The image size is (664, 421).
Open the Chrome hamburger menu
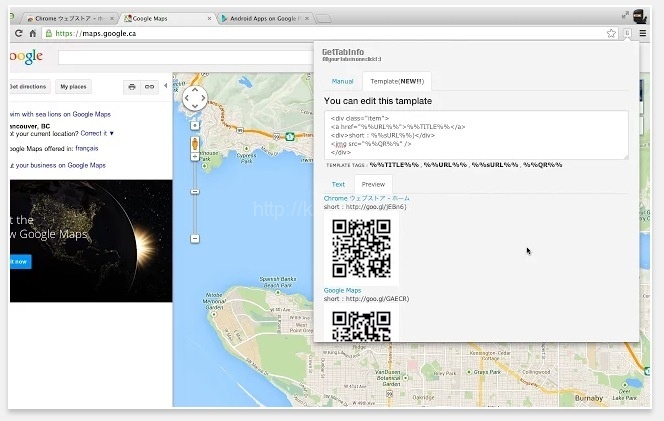(x=643, y=33)
